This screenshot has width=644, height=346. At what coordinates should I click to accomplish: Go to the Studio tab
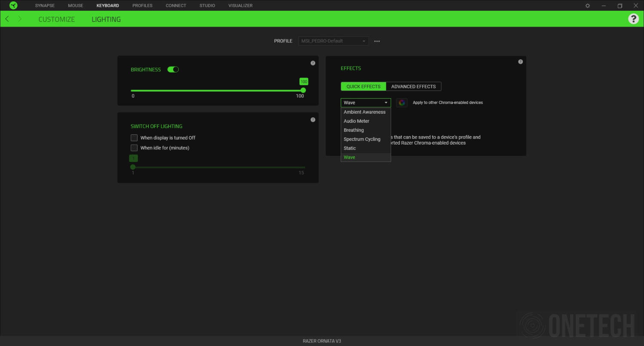tap(207, 6)
